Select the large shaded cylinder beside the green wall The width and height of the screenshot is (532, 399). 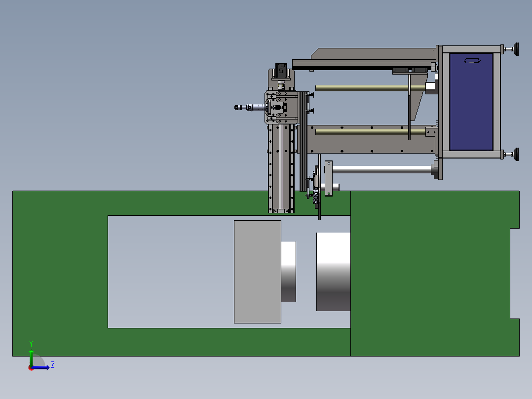(333, 272)
